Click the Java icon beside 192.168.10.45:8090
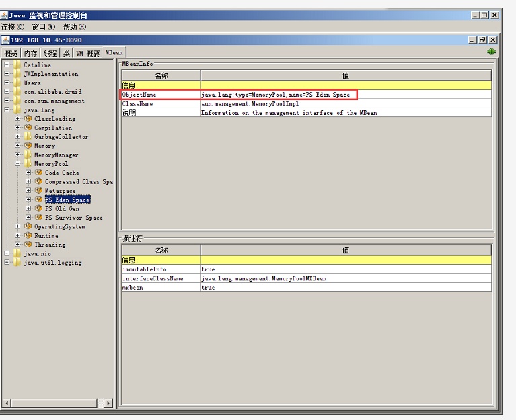The image size is (516, 420). pyautogui.click(x=5, y=40)
